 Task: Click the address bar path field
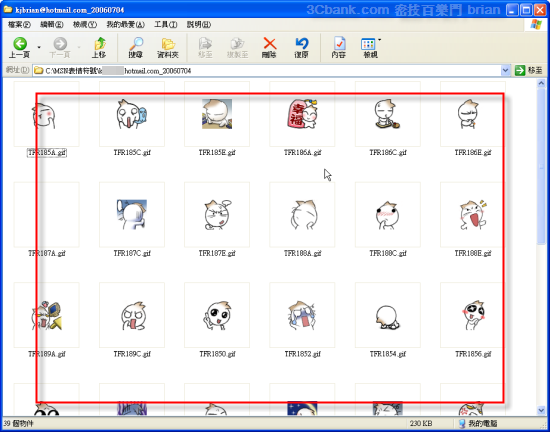(272, 71)
